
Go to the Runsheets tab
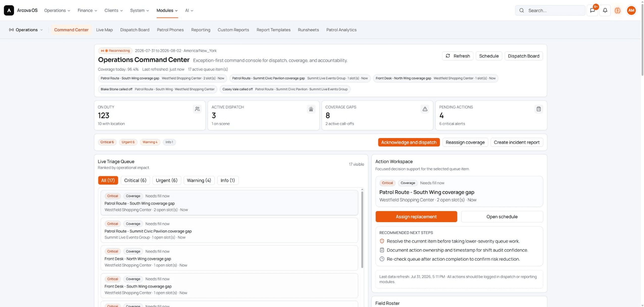[308, 30]
